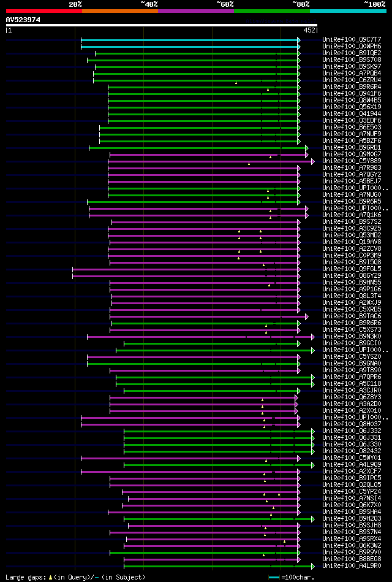Click the purple ~60% identity legend segment
The height and width of the screenshot is (582, 392).
click(196, 11)
